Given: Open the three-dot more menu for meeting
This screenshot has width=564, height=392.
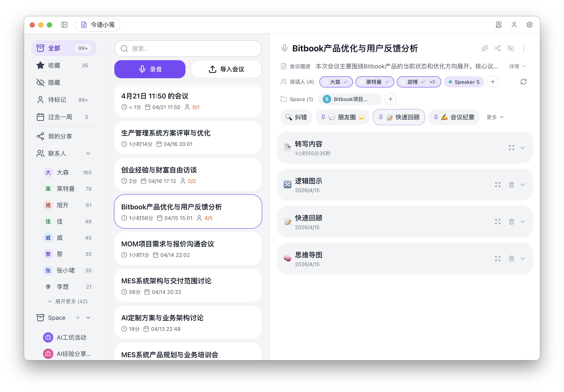Looking at the screenshot, I should (523, 48).
